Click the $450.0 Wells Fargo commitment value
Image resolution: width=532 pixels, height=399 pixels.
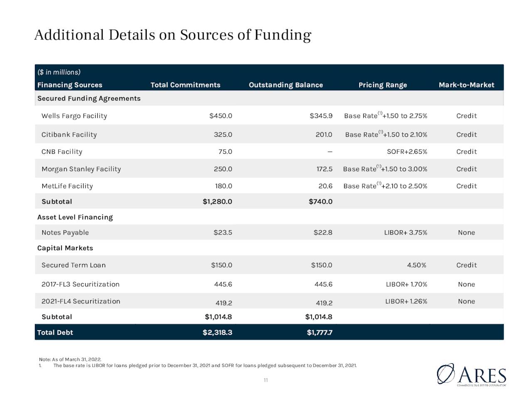221,116
